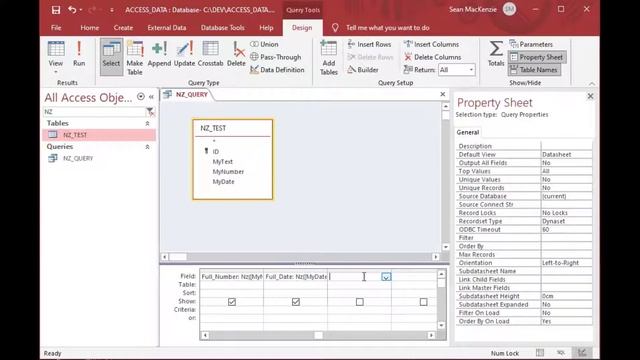
Task: Select the MyNumber field in NZ_TEST
Action: 228,172
